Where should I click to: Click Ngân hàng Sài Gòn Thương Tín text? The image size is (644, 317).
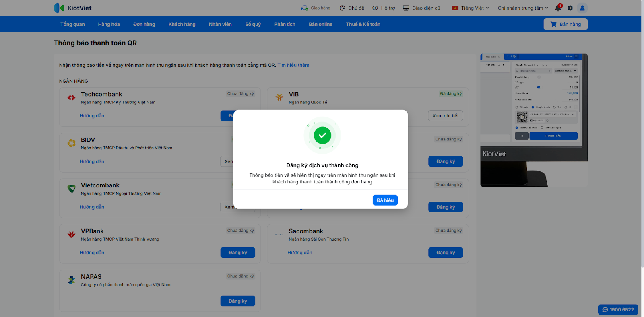click(x=319, y=239)
